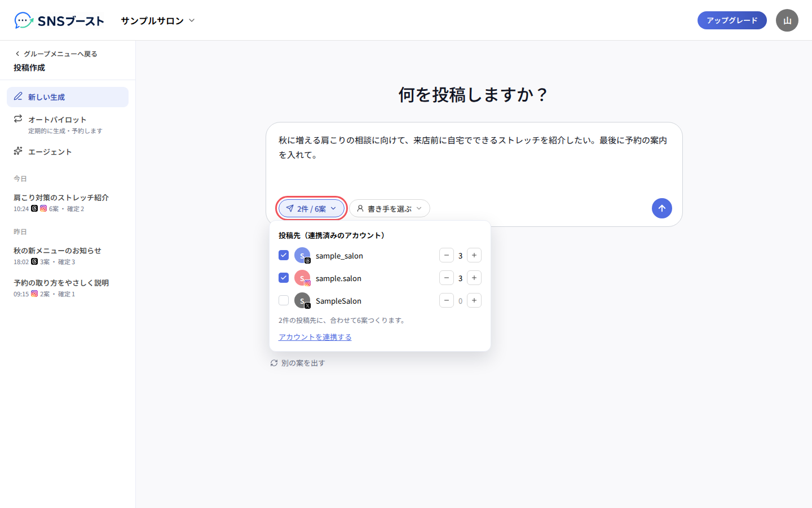Viewport: 812px width, 508px height.
Task: Open history item 予約の取り方をやさしく説明
Action: [x=68, y=288]
